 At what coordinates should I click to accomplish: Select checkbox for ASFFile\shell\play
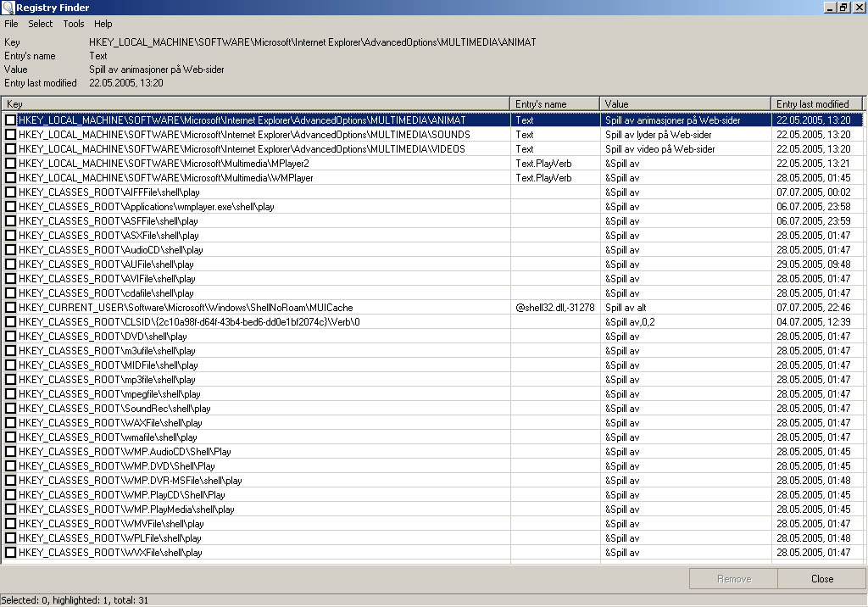point(10,221)
